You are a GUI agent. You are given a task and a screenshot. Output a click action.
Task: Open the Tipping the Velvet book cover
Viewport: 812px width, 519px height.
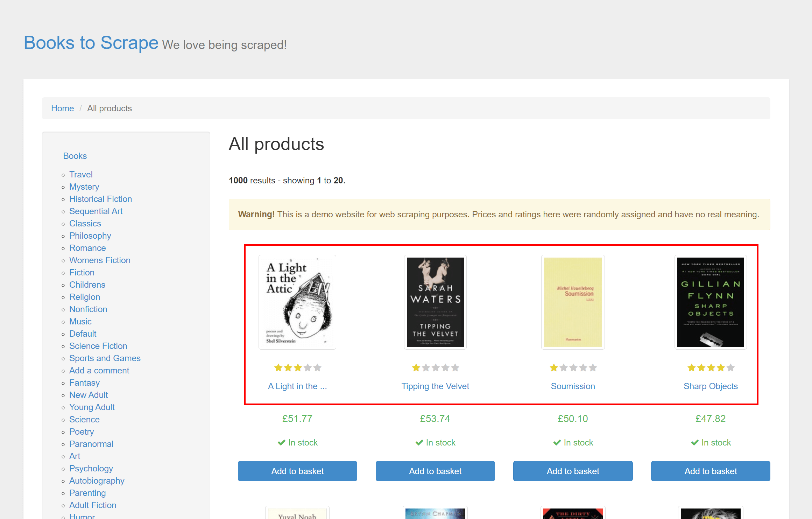click(x=435, y=302)
